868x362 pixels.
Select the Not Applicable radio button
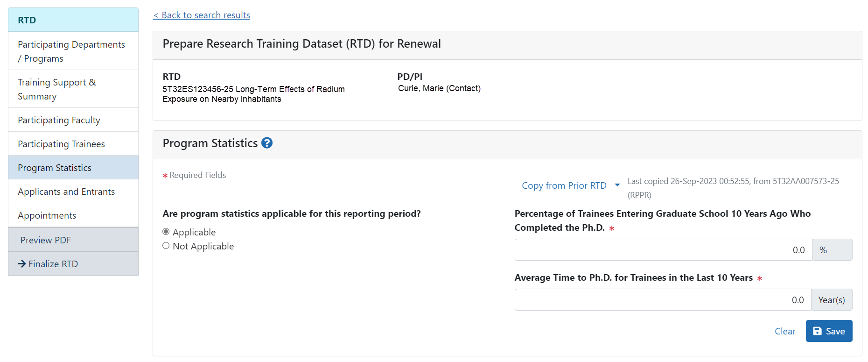[x=166, y=246]
